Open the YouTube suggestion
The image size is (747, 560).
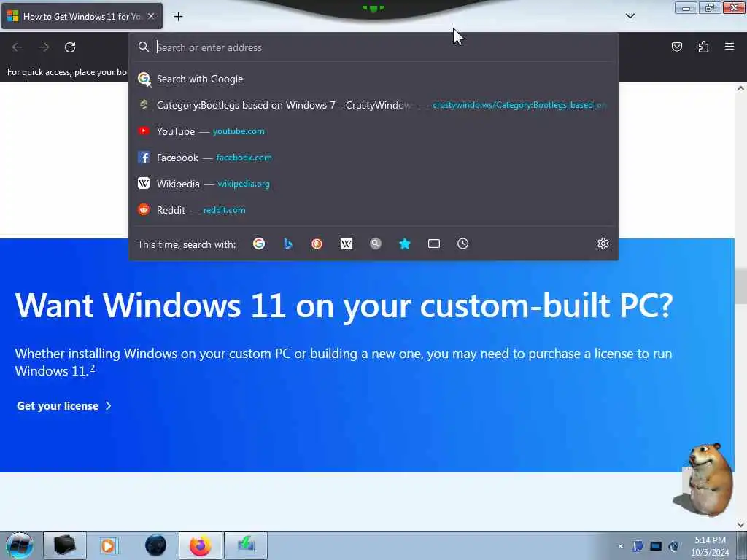pos(373,131)
